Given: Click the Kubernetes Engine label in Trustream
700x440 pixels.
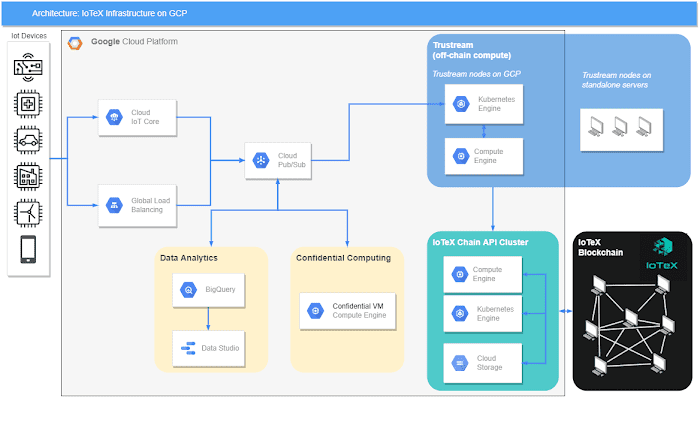Looking at the screenshot, I should [x=496, y=104].
